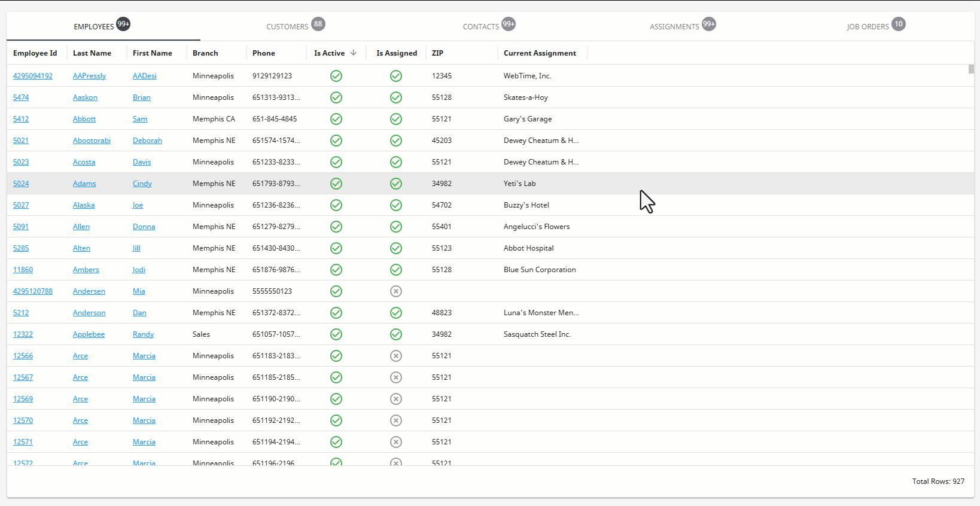This screenshot has width=980, height=506.
Task: Click the vertical scrollbar thumb
Action: [971, 69]
